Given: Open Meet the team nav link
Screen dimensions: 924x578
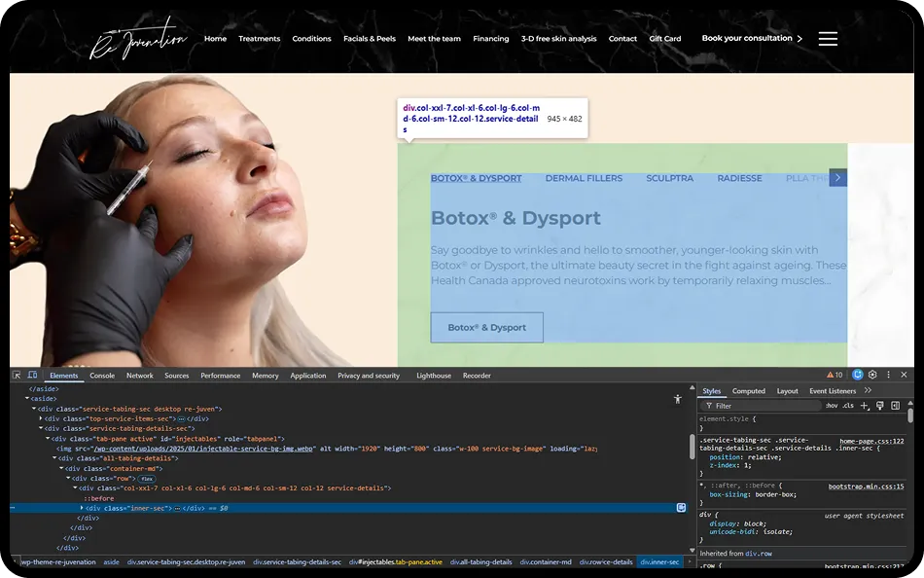Looking at the screenshot, I should click(x=435, y=38).
